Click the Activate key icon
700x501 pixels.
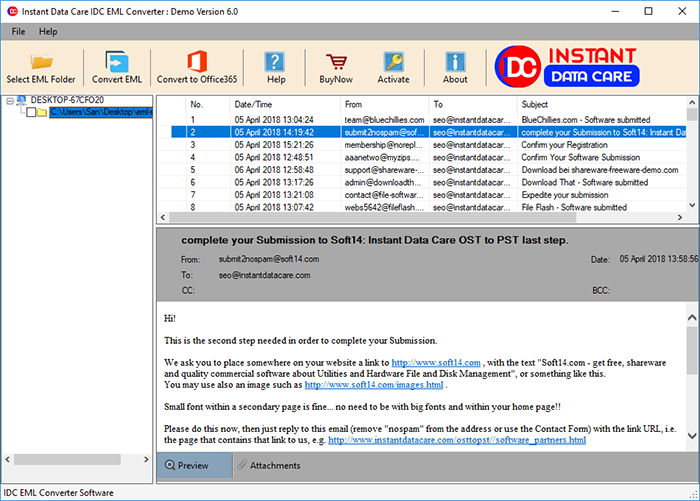click(x=394, y=62)
